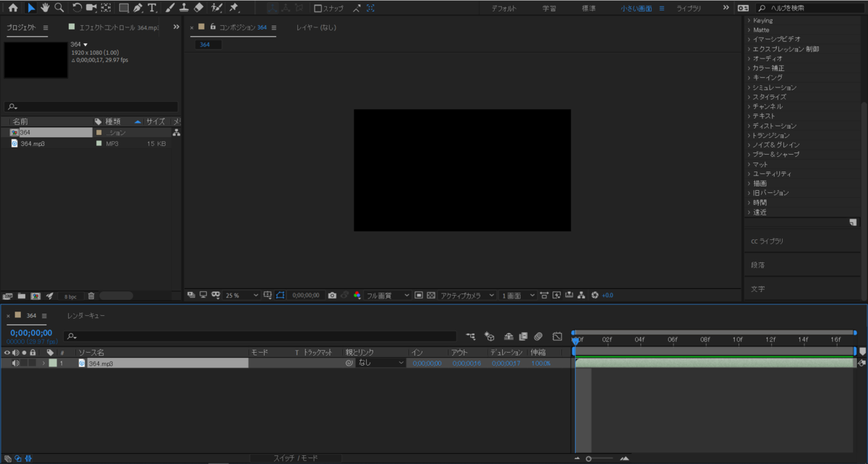Select the Roto Brush tool
This screenshot has height=464, width=868.
tap(217, 8)
